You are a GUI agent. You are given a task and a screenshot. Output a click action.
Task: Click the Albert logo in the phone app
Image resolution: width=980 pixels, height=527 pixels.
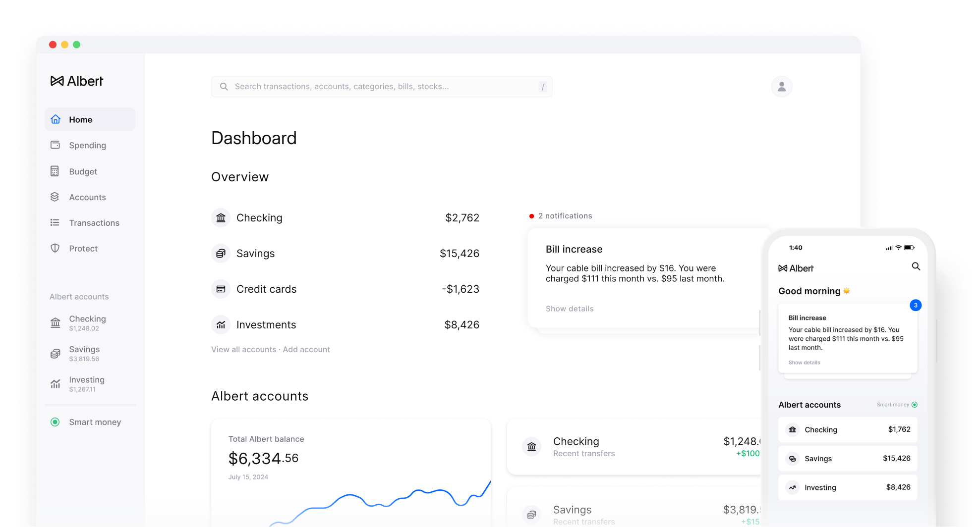point(796,268)
